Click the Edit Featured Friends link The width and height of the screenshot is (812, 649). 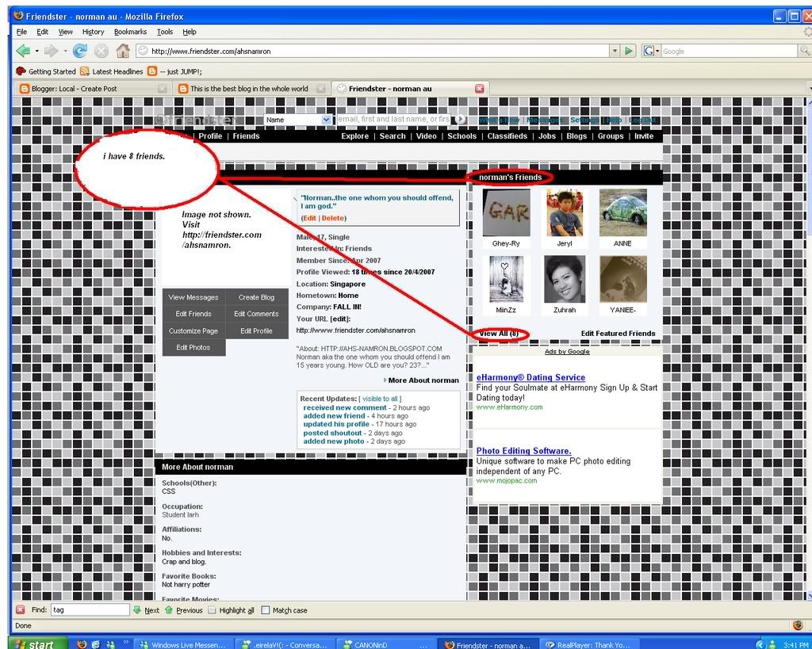[x=618, y=334]
